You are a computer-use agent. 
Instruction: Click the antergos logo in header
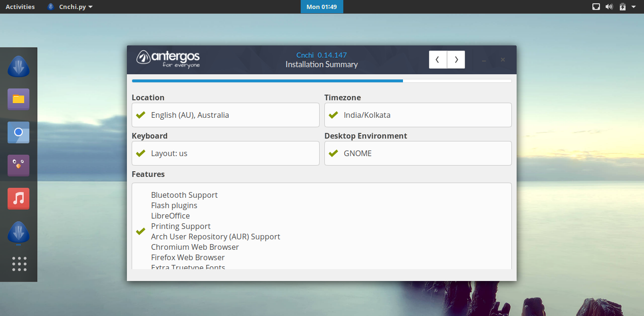pos(168,59)
